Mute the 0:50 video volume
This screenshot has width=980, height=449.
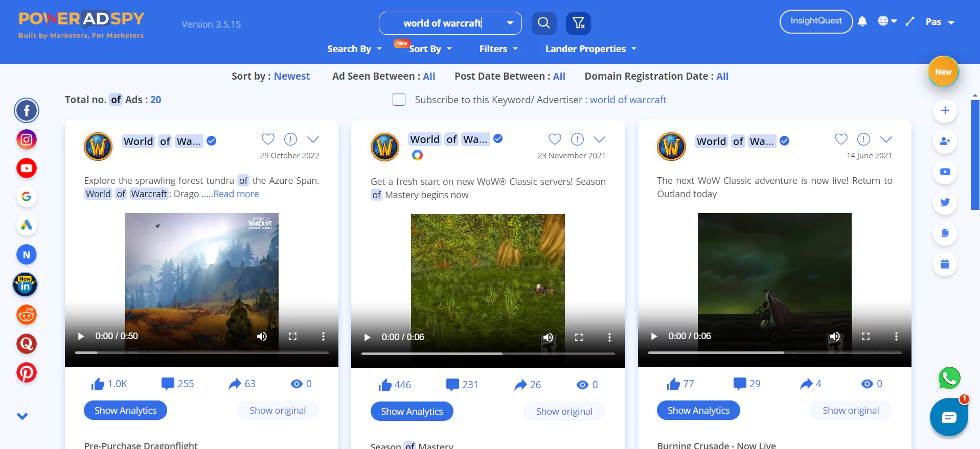point(262,336)
